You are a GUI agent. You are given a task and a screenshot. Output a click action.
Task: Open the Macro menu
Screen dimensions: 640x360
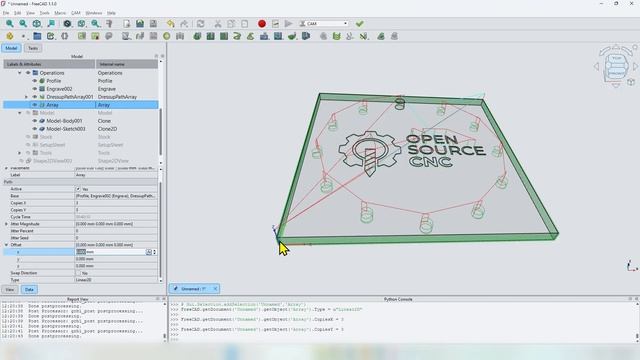coord(60,13)
